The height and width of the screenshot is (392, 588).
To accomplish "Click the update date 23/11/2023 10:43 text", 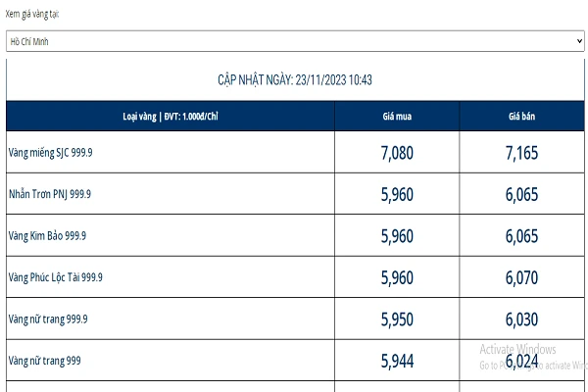I will click(294, 79).
